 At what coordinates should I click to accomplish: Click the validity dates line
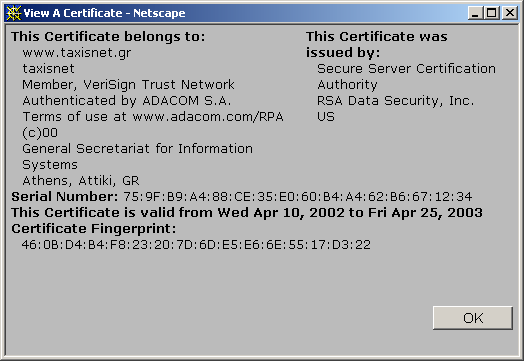pyautogui.click(x=247, y=213)
